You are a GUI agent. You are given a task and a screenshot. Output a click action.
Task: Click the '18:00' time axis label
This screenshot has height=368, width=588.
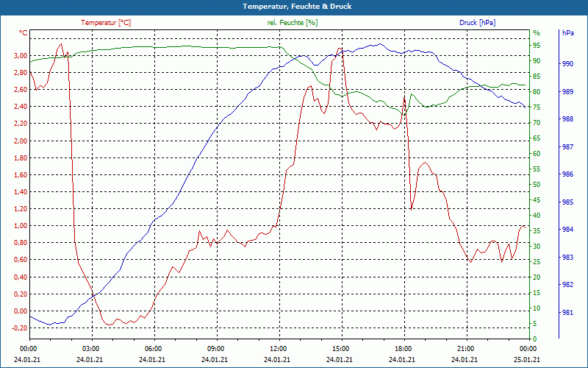[x=403, y=349]
